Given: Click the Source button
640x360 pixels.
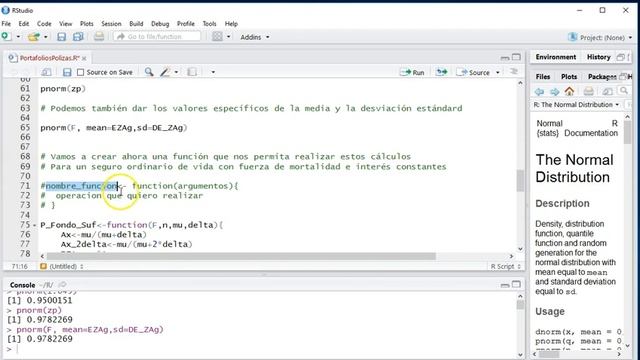Looking at the screenshot, I should click(x=474, y=72).
